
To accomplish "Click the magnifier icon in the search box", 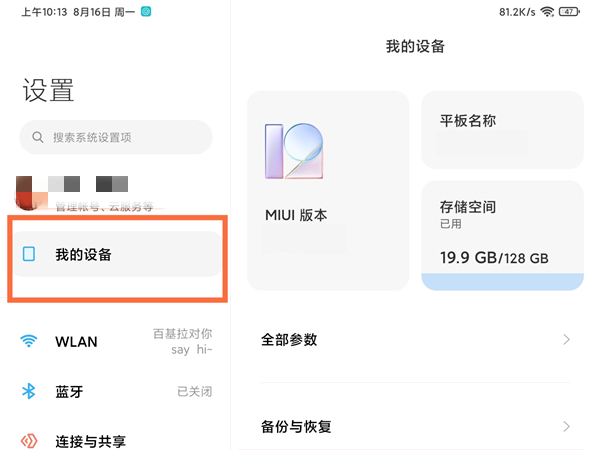I will pyautogui.click(x=38, y=137).
